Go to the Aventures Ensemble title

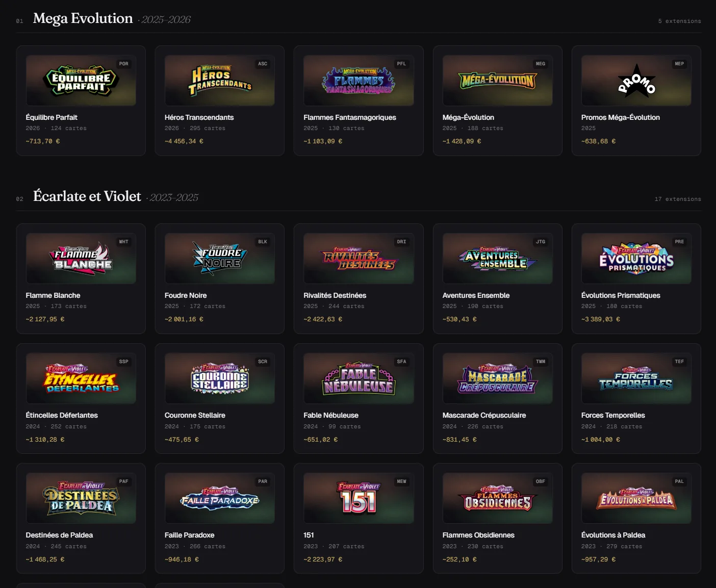click(x=476, y=295)
